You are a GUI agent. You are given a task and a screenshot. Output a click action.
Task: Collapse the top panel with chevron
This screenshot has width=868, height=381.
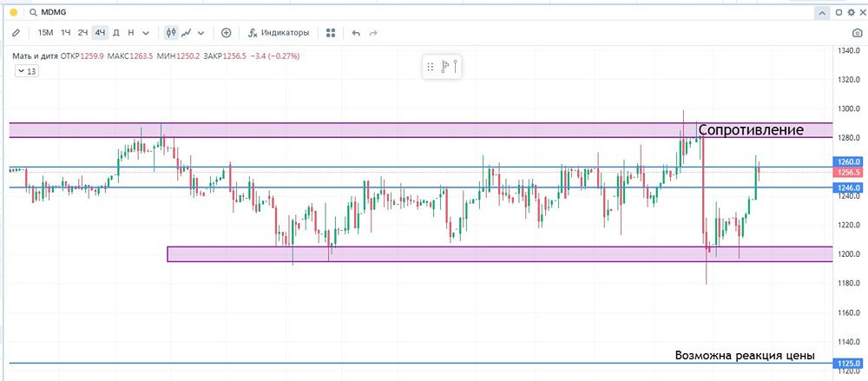[x=820, y=12]
